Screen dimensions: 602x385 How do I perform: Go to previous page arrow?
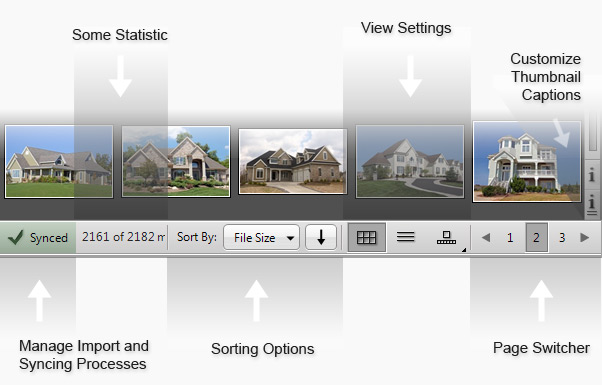coord(486,238)
